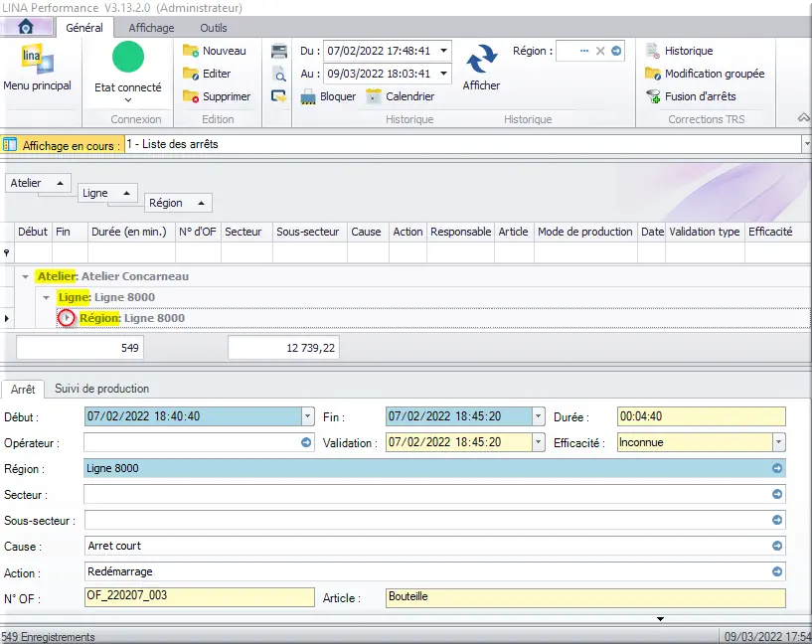
Task: Click the home icon button
Action: click(26, 27)
